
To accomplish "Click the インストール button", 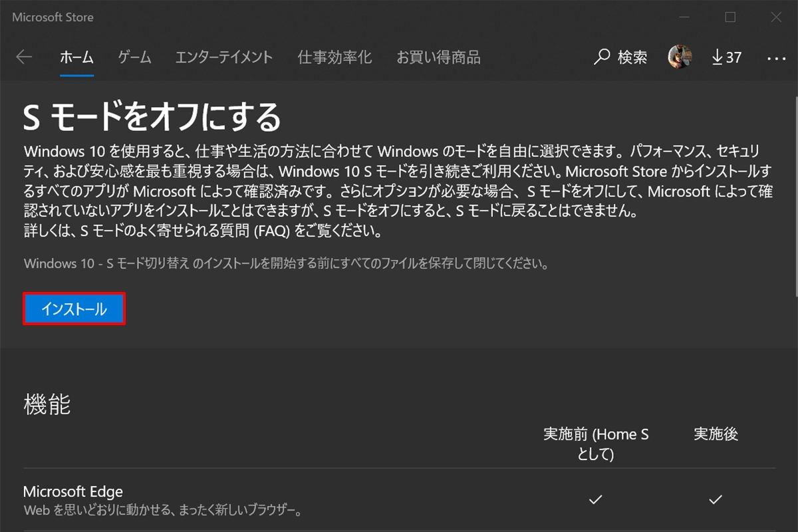I will 74,309.
